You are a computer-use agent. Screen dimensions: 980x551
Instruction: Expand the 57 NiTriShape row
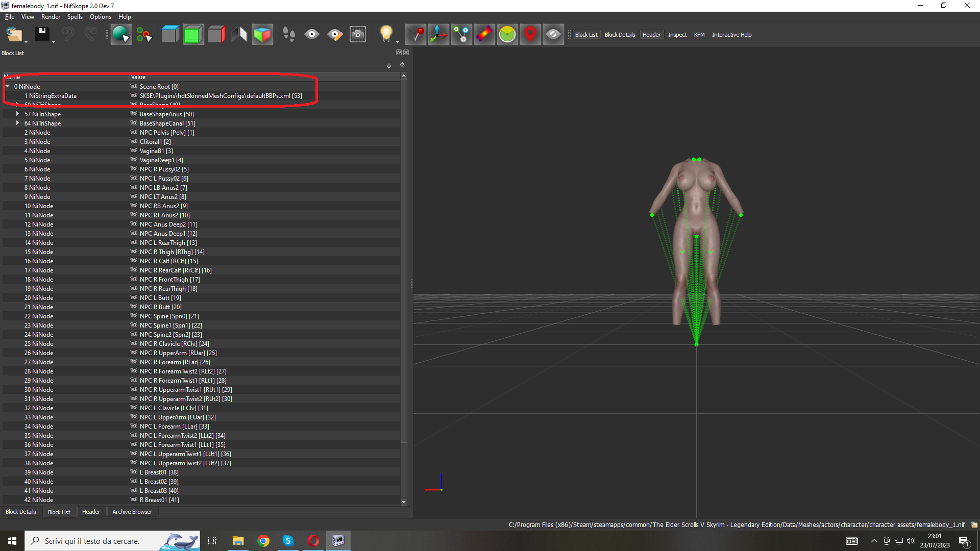[x=18, y=114]
